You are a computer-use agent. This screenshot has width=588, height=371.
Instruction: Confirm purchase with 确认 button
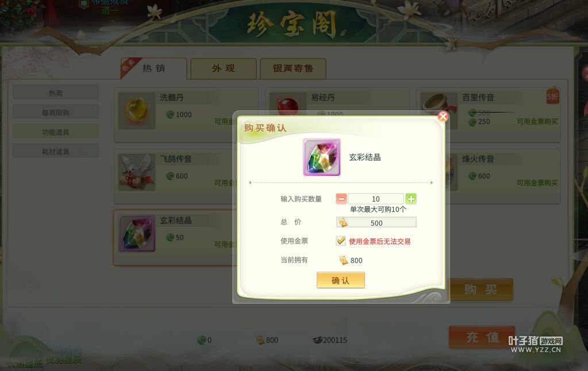click(x=340, y=280)
